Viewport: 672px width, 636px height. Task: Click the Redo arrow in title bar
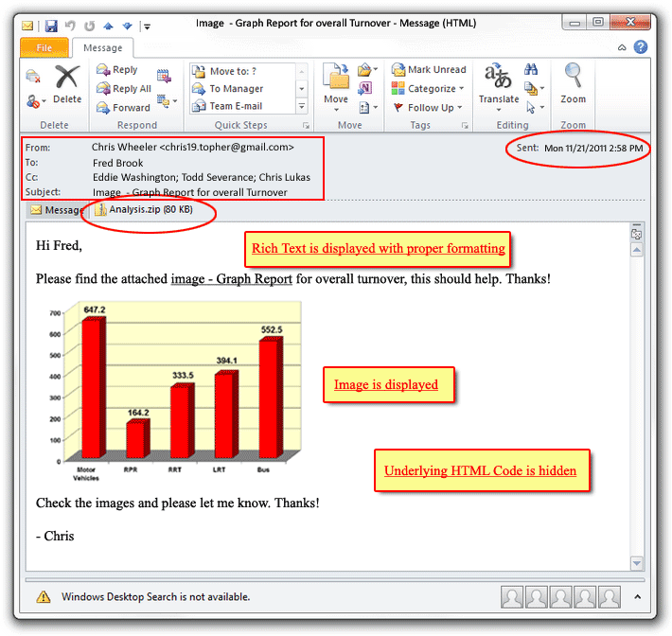coord(89,26)
